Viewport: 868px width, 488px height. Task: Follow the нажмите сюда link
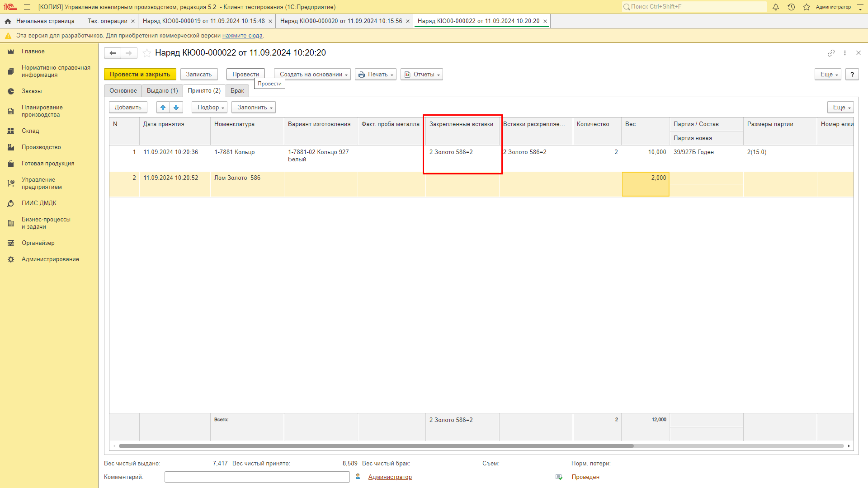(x=242, y=36)
